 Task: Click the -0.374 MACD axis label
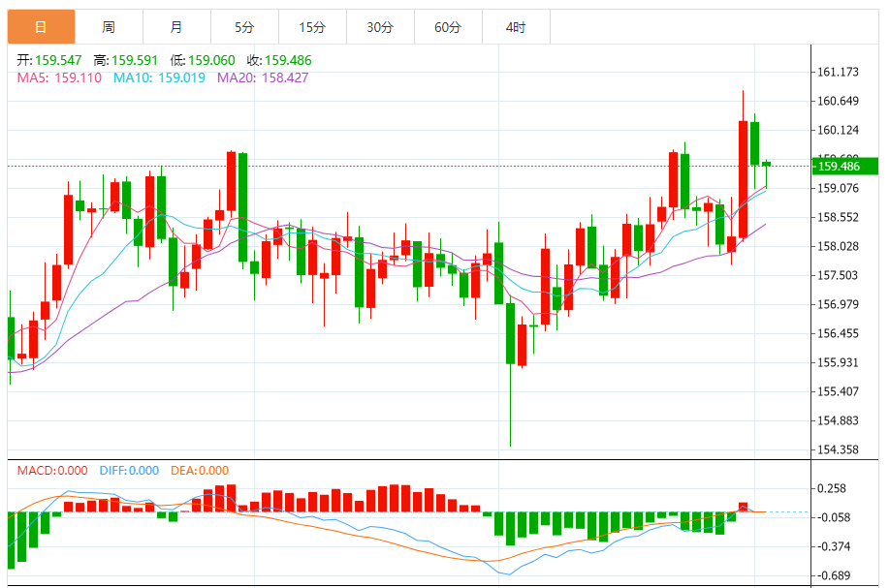point(834,546)
